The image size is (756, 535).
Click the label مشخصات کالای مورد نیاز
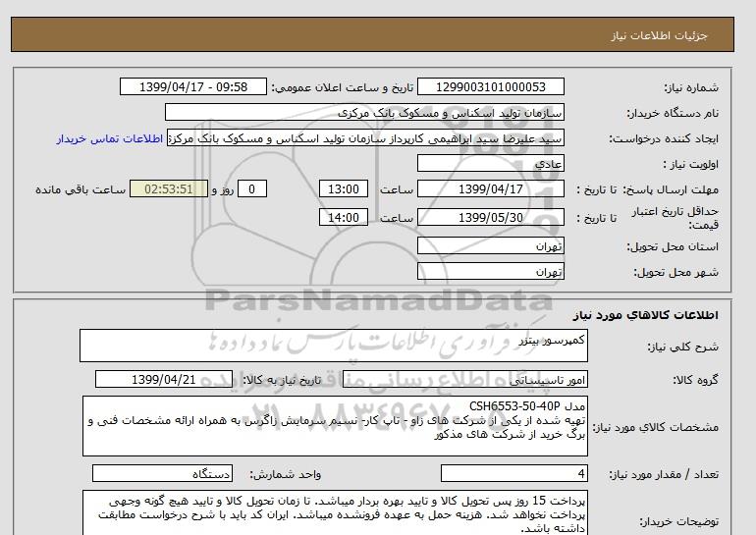[x=655, y=427]
